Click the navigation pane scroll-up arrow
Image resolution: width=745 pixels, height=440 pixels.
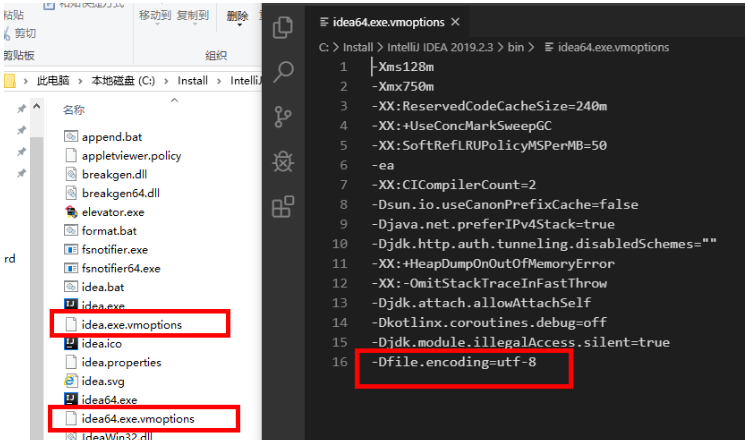[x=37, y=106]
